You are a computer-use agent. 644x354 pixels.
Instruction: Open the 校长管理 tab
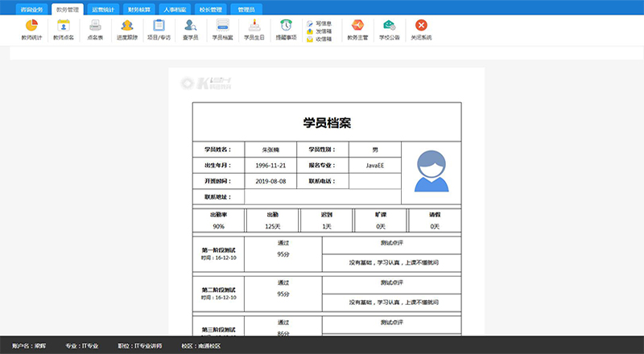(x=210, y=10)
